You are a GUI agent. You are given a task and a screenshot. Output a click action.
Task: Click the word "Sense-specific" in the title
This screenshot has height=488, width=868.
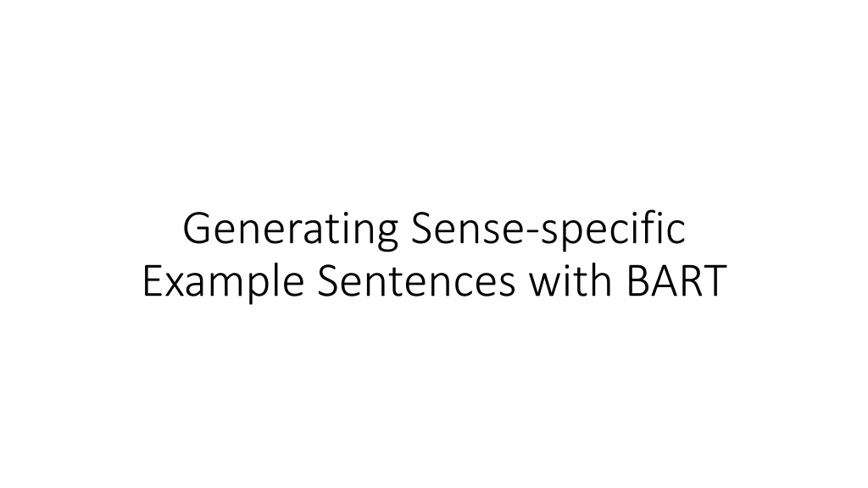click(548, 230)
